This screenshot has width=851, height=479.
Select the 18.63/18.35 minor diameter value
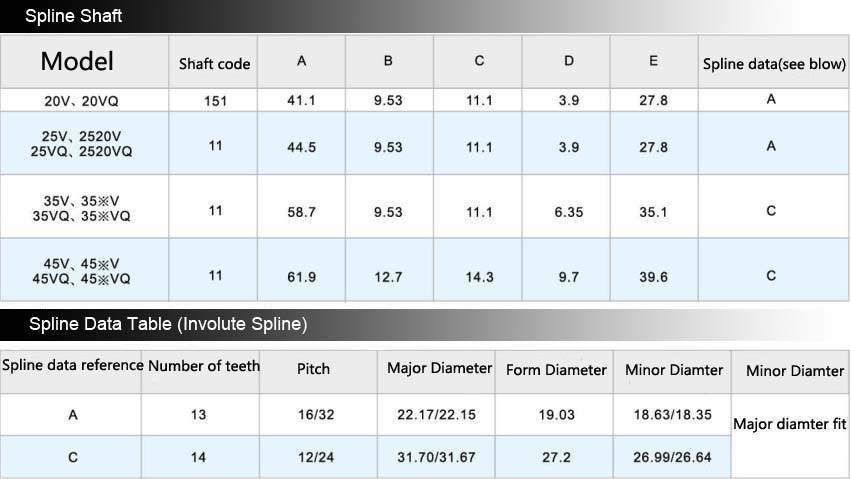tap(673, 414)
